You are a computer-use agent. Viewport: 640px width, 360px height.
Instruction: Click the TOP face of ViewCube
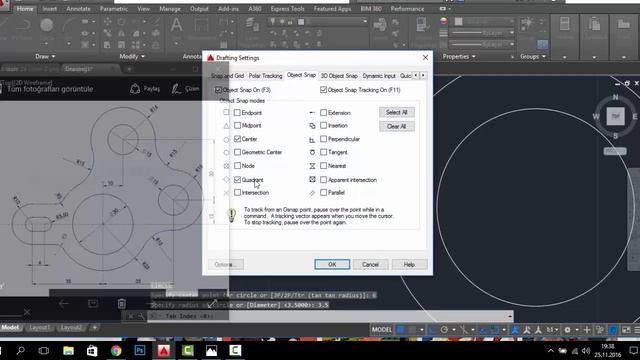click(x=616, y=116)
